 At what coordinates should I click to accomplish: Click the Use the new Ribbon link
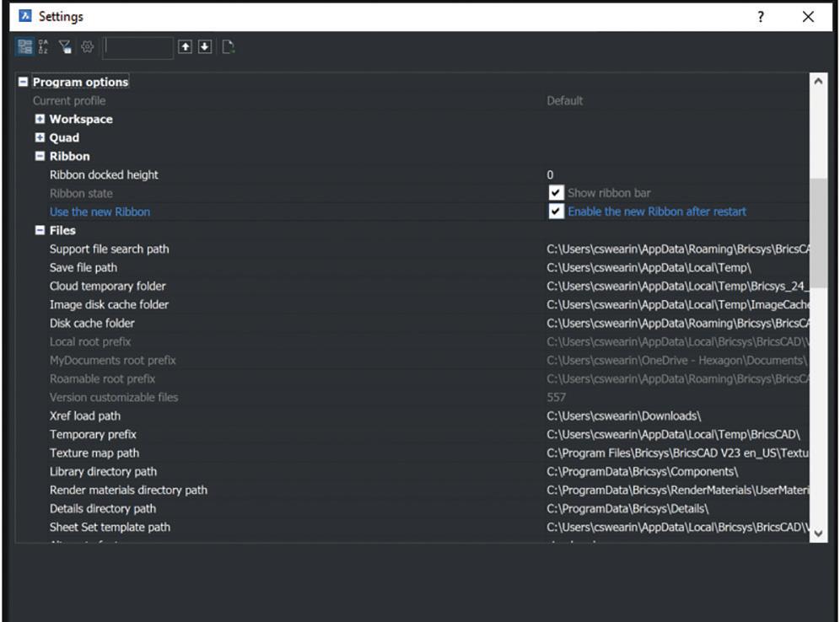(x=100, y=212)
